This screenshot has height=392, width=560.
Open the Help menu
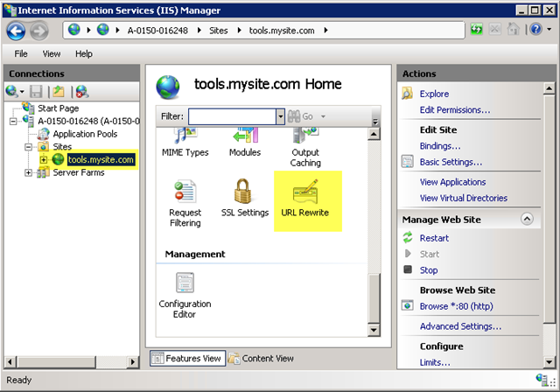pos(84,54)
